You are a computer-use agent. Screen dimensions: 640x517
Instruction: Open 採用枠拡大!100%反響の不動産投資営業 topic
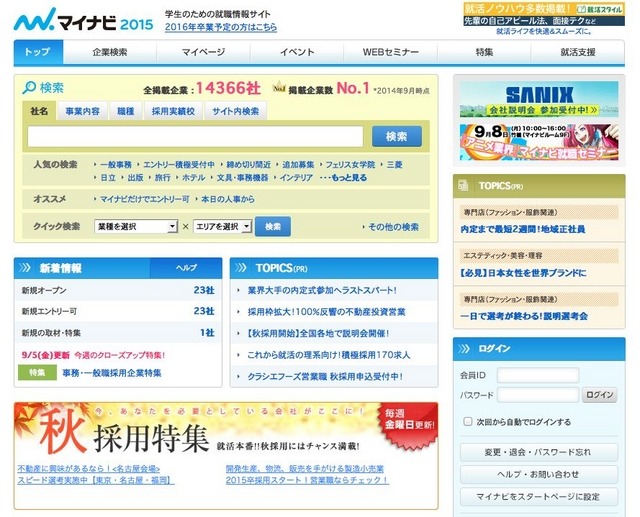(x=327, y=312)
